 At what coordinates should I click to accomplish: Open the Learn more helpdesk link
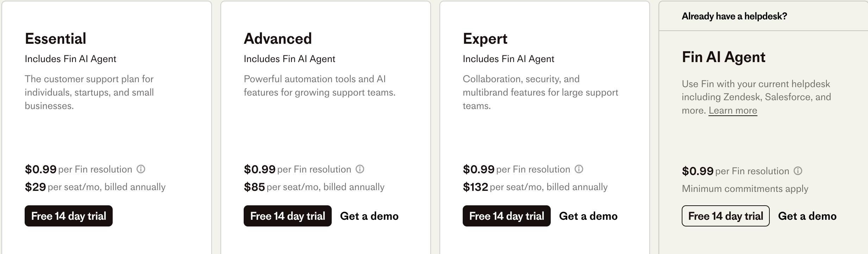point(733,110)
